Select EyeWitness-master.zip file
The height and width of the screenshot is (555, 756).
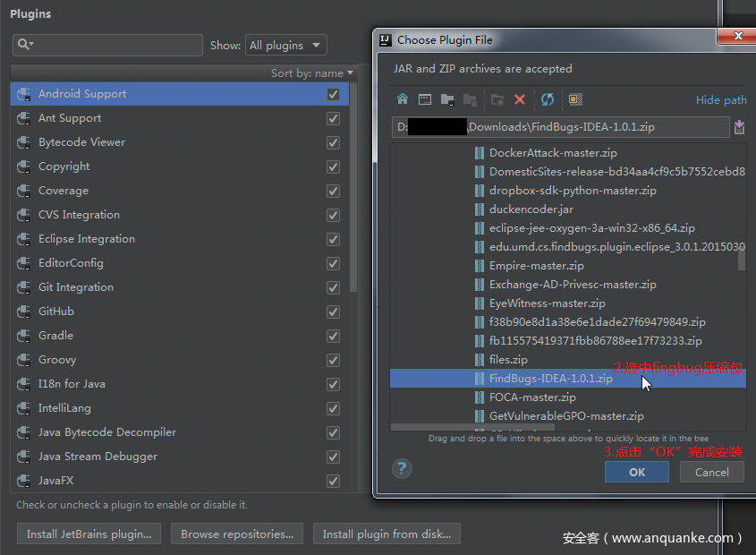click(x=548, y=303)
